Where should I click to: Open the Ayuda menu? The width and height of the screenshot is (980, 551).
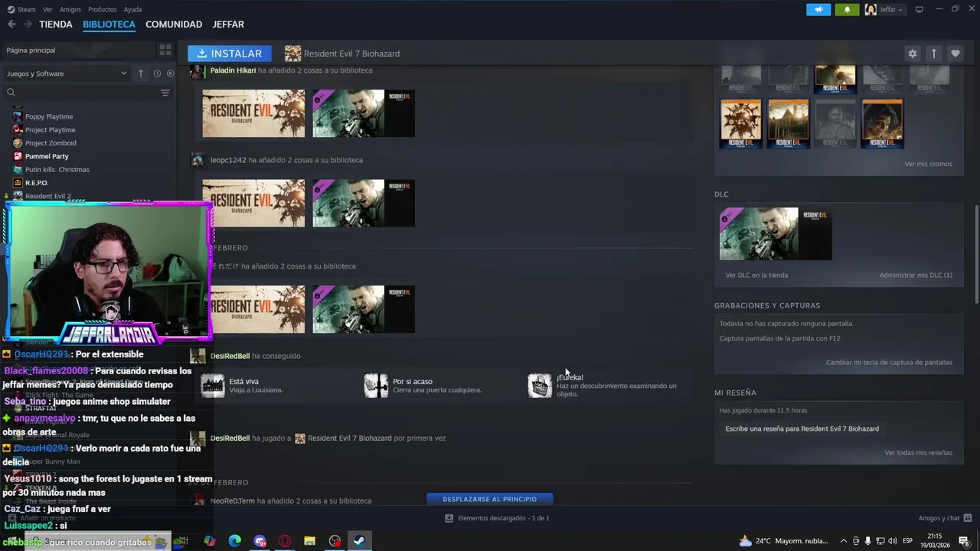[x=132, y=9]
